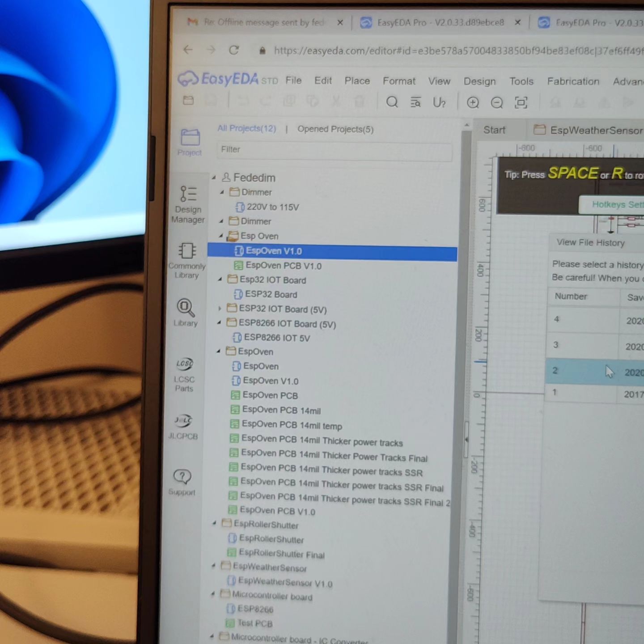Open the Edit menu
The width and height of the screenshot is (644, 644).
tap(323, 80)
